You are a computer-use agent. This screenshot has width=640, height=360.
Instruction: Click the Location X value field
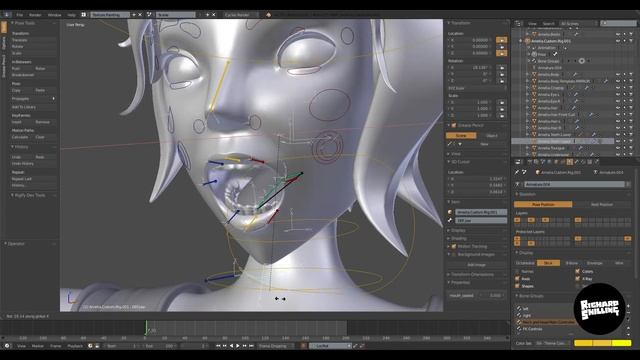(471, 40)
